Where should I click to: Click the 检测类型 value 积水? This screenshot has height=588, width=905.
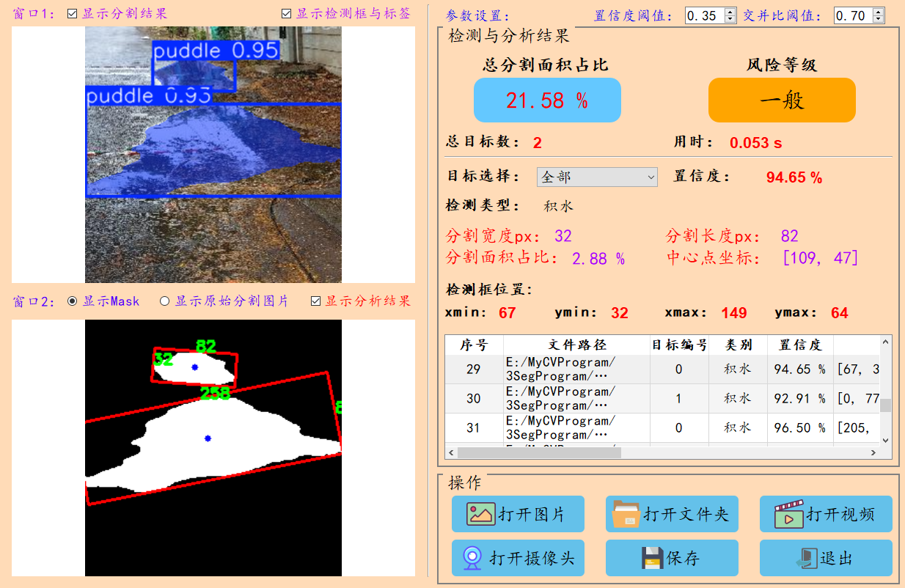pos(558,207)
